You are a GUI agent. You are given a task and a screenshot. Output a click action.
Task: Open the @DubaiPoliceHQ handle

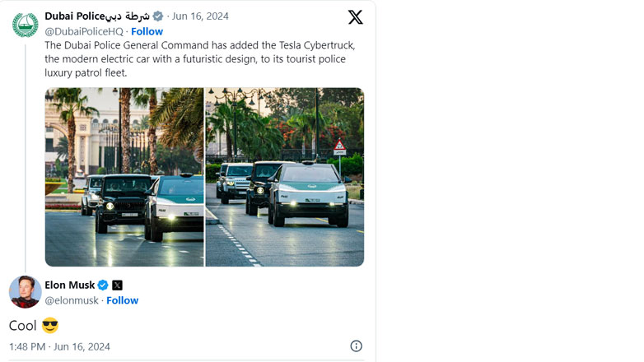[83, 31]
